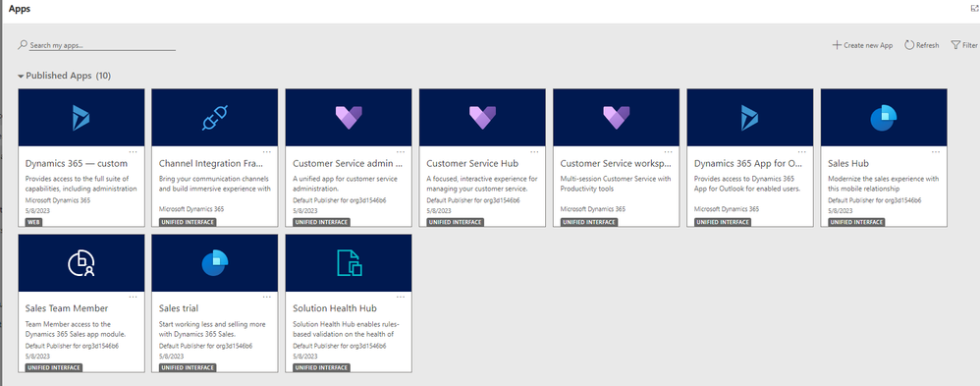
Task: Click the Filter button label
Action: tap(970, 45)
